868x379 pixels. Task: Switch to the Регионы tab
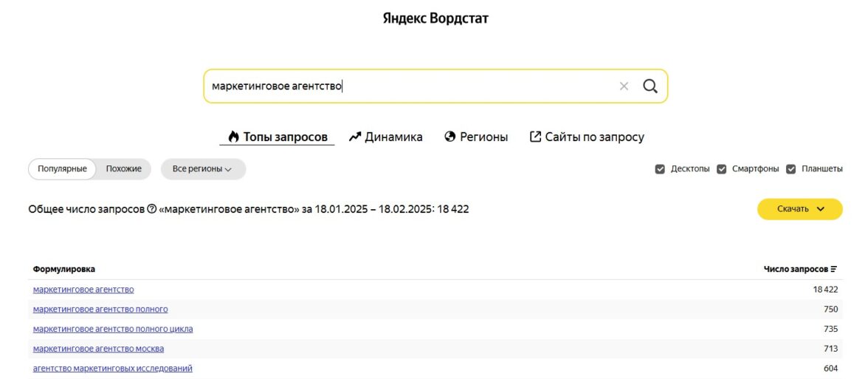483,137
